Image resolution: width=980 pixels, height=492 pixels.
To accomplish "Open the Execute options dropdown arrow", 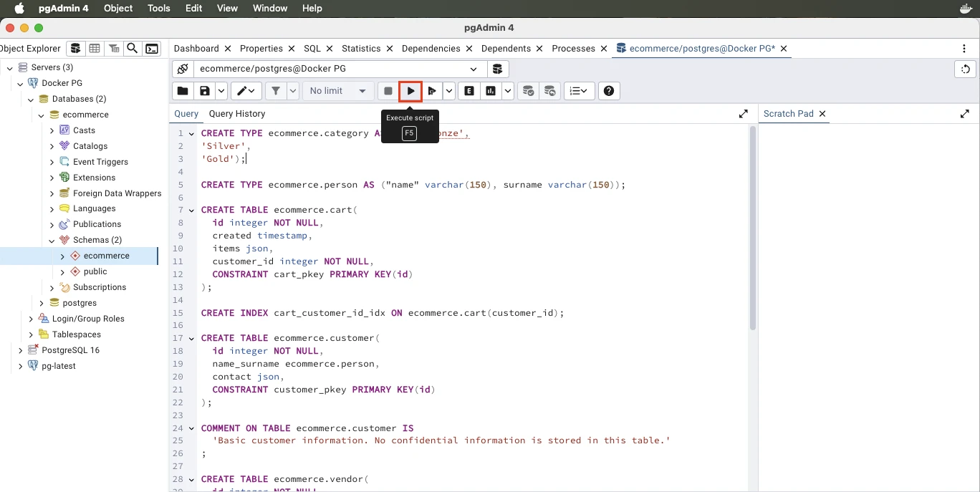I will [x=449, y=91].
